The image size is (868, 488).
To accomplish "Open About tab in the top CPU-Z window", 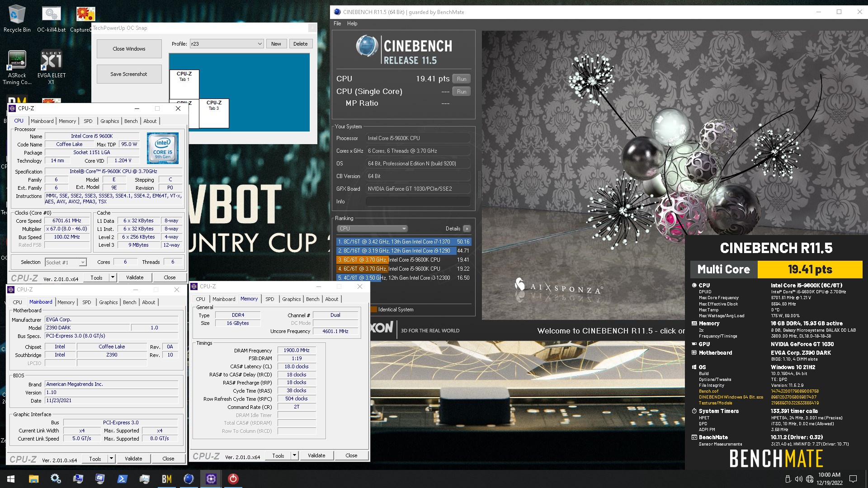I will 150,121.
